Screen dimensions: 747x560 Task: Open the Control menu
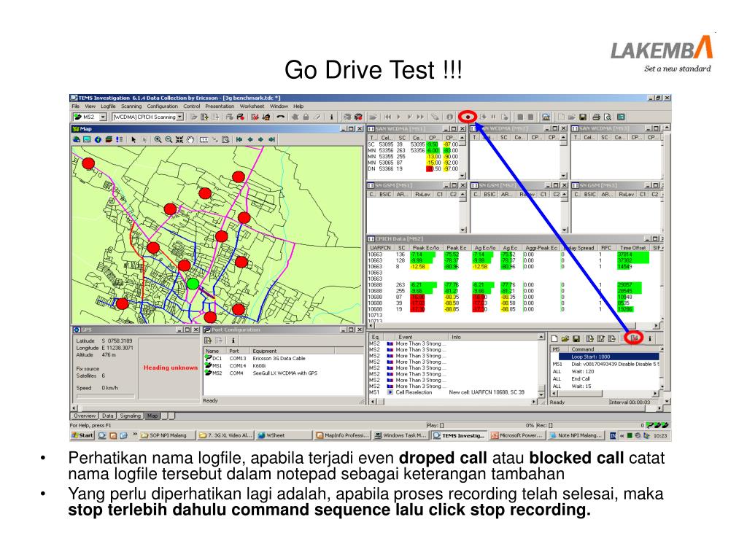192,106
